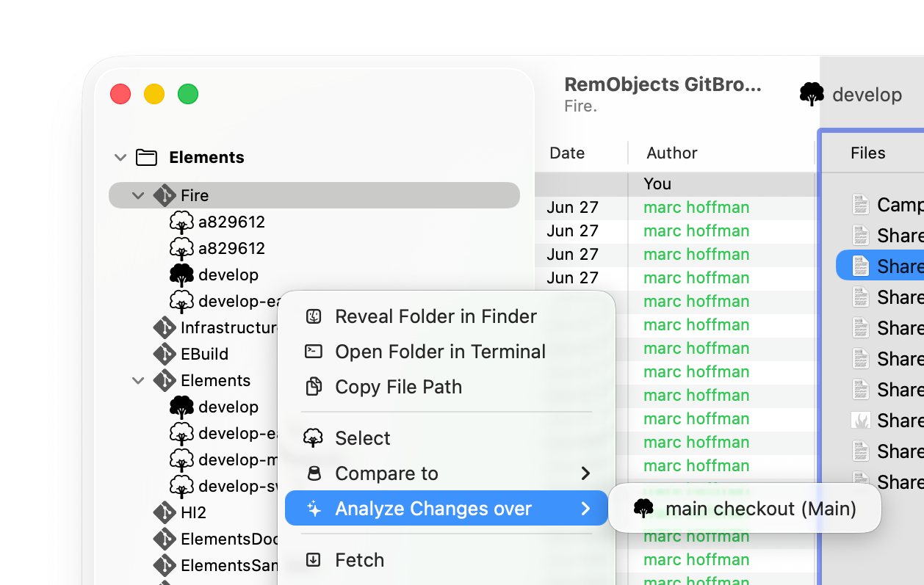
Task: Click Elements repository git icon
Action: [165, 380]
